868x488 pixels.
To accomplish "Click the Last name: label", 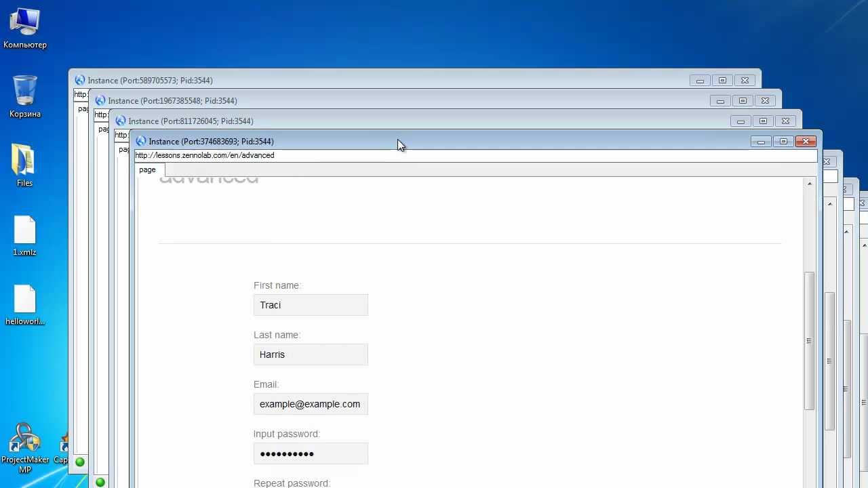I will (x=277, y=335).
